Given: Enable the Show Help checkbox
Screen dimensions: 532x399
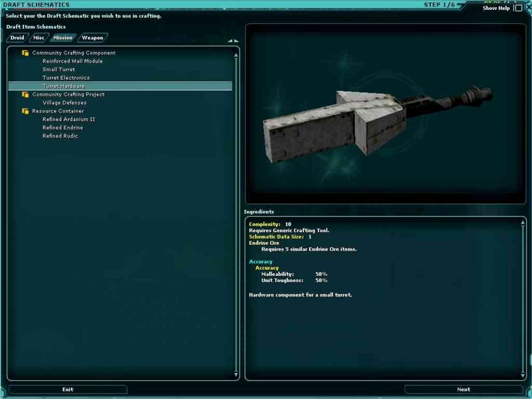Looking at the screenshot, I should pos(517,9).
